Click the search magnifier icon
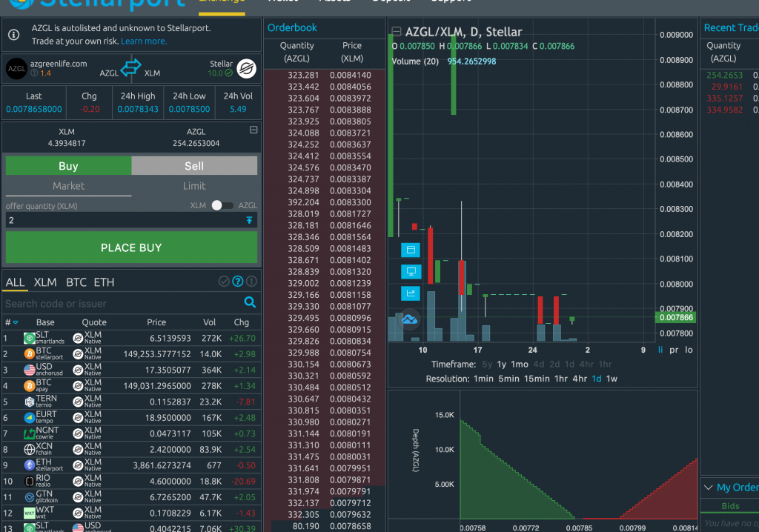The image size is (759, 532). click(250, 302)
